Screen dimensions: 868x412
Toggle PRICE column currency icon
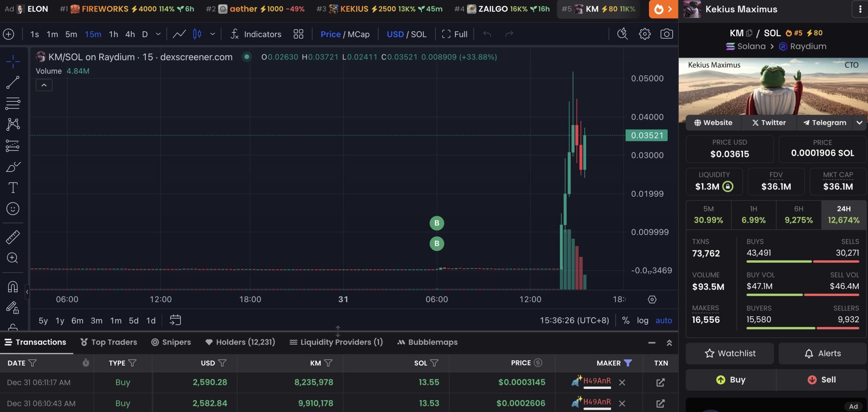coord(538,363)
